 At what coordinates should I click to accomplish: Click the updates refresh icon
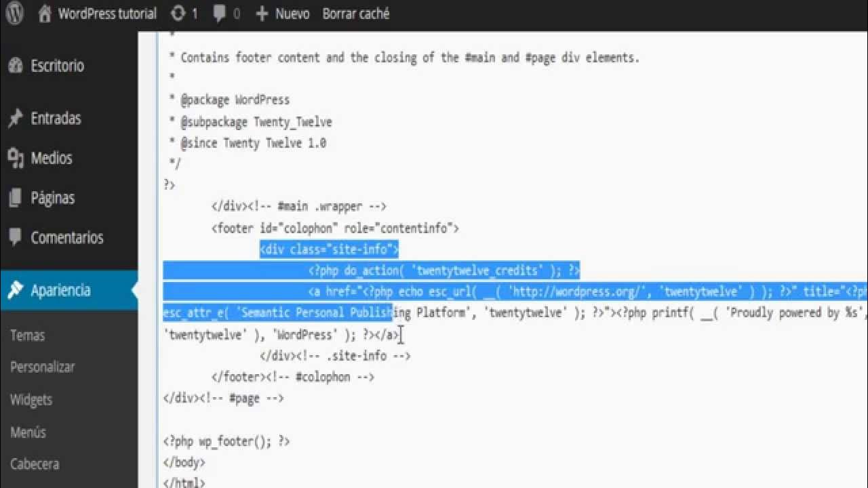tap(178, 14)
